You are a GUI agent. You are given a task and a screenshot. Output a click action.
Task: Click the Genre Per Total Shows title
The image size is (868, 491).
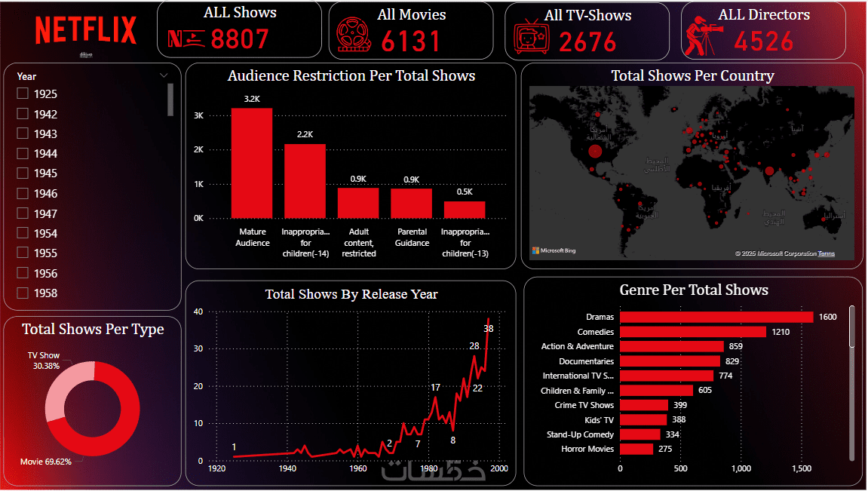694,290
